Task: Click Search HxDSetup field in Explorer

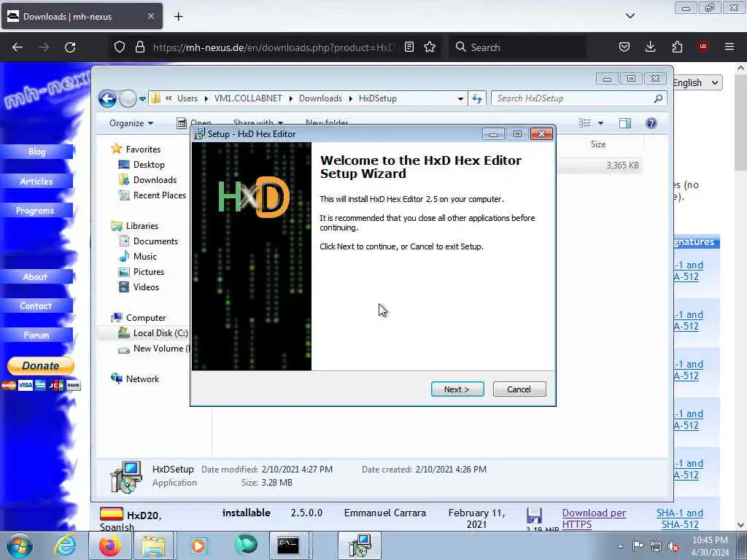Action: (578, 98)
